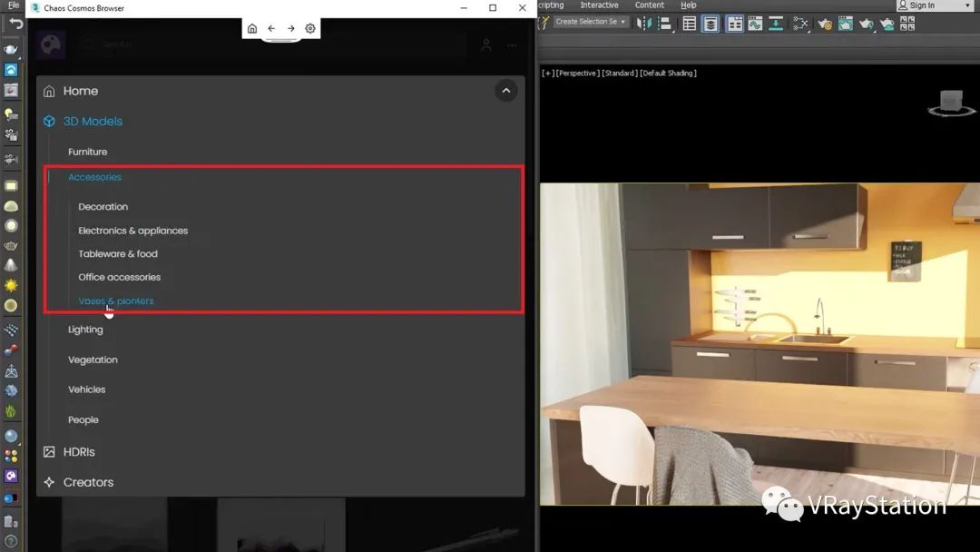This screenshot has width=980, height=552.
Task: Open the [Default Shading] viewport menu
Action: (x=668, y=74)
